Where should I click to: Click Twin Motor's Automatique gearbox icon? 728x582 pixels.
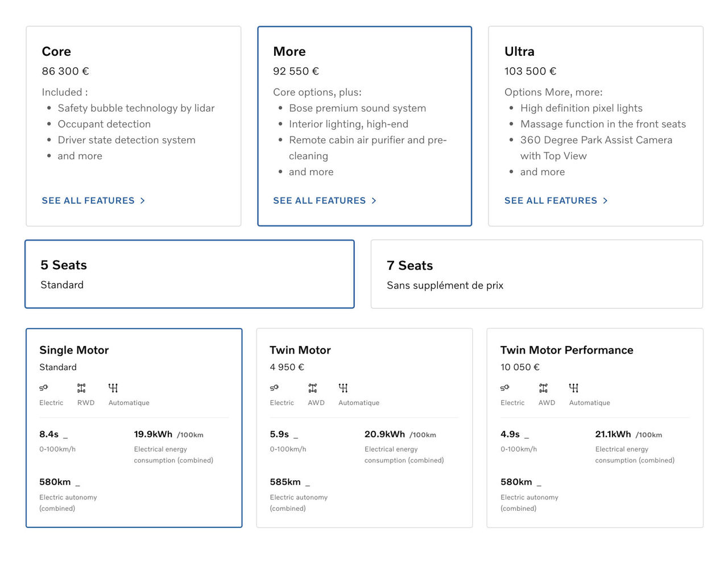click(343, 388)
